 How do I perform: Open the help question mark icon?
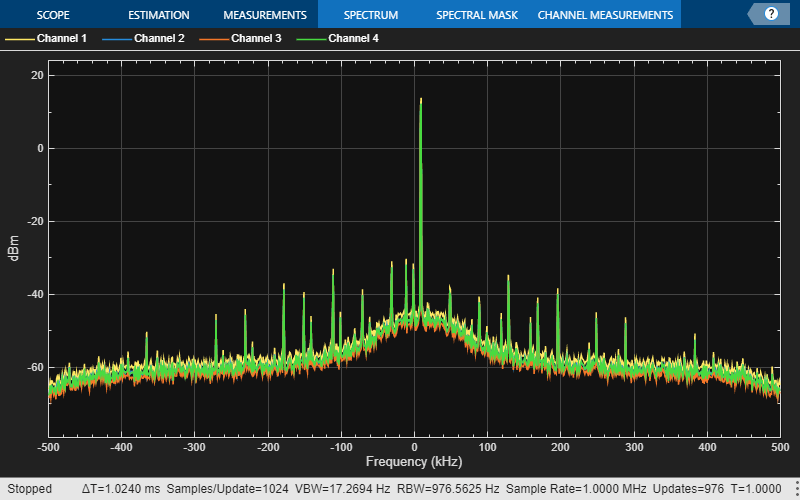(x=770, y=14)
